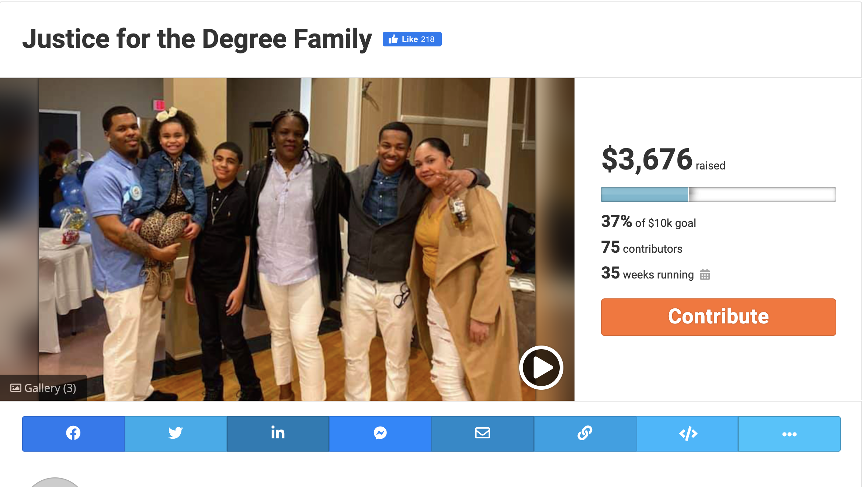The image size is (868, 487).
Task: Open the Gallery (3) photos
Action: (x=44, y=388)
